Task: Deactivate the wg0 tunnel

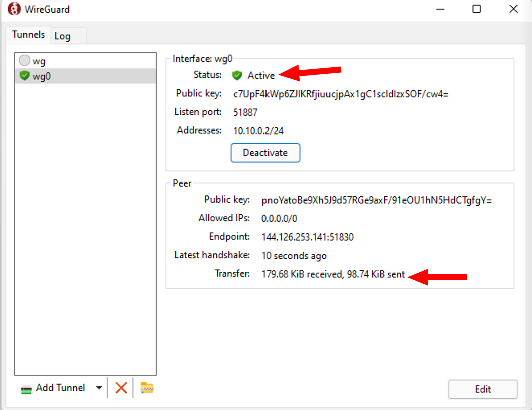Action: [265, 153]
